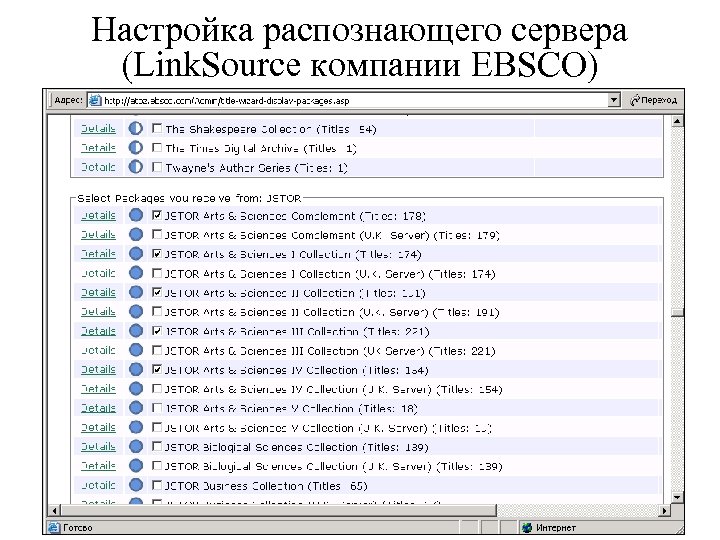Click circle icon beside The Shakespeare Collection
This screenshot has height=540, width=720.
point(135,129)
